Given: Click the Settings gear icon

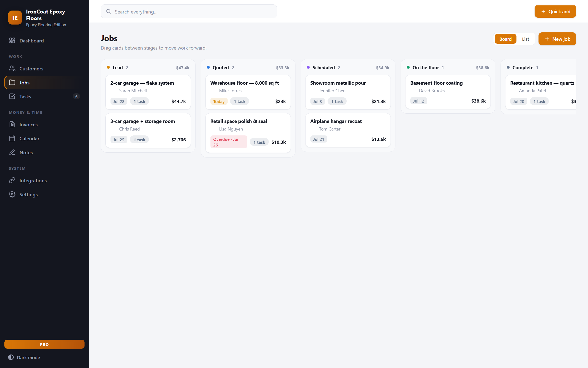Looking at the screenshot, I should pyautogui.click(x=12, y=194).
